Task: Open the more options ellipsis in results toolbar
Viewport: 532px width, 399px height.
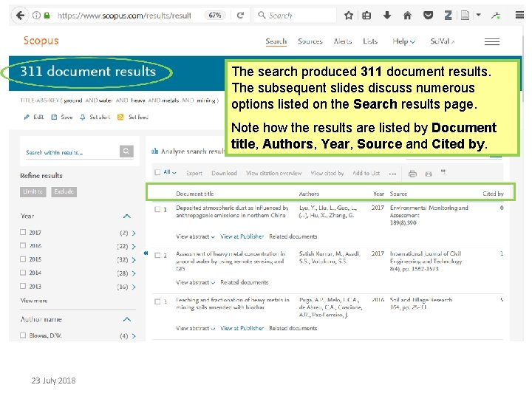Action: [392, 174]
